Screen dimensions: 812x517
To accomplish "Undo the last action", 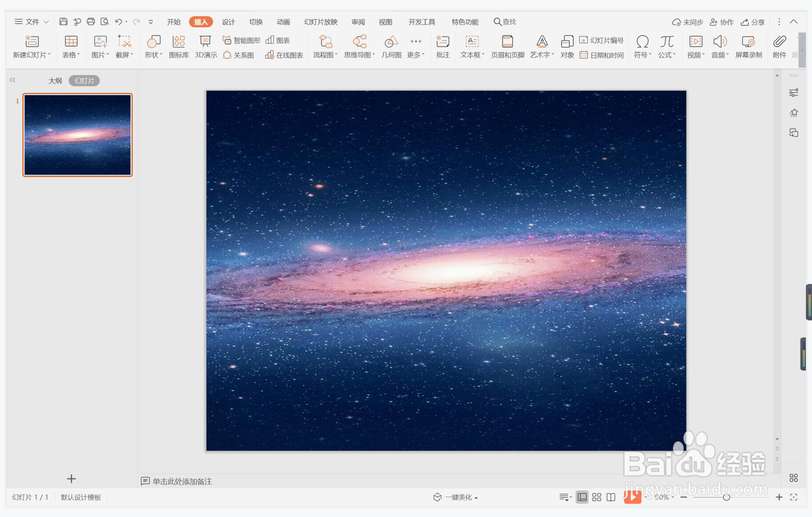I will pyautogui.click(x=119, y=22).
